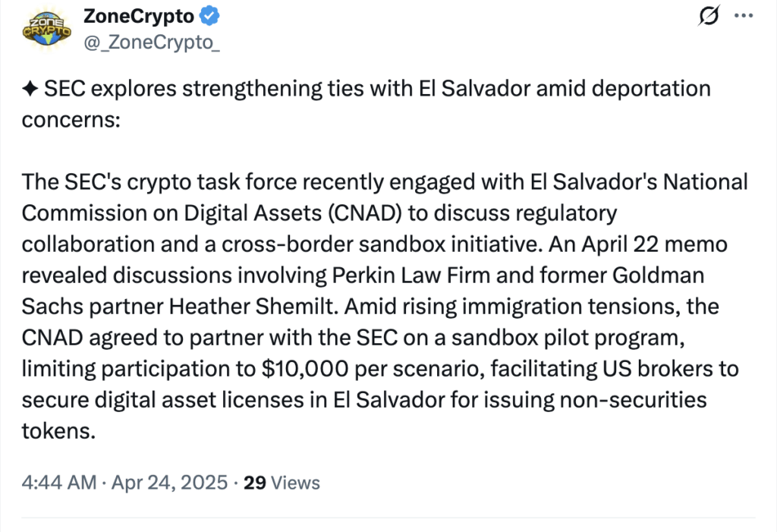Click the headline "SEC explores strengthening ties"

184,90
